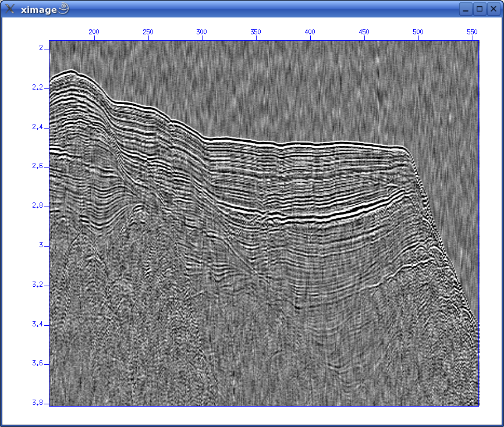
Task: Pick the 400 trace axis label
Action: coord(310,31)
